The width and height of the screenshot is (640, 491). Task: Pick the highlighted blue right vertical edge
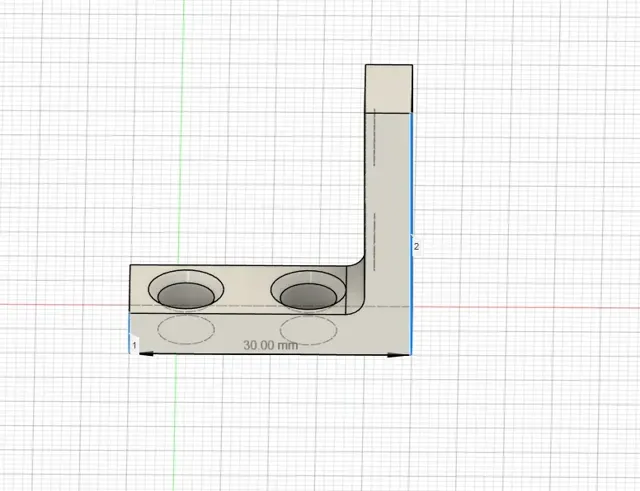pos(411,233)
